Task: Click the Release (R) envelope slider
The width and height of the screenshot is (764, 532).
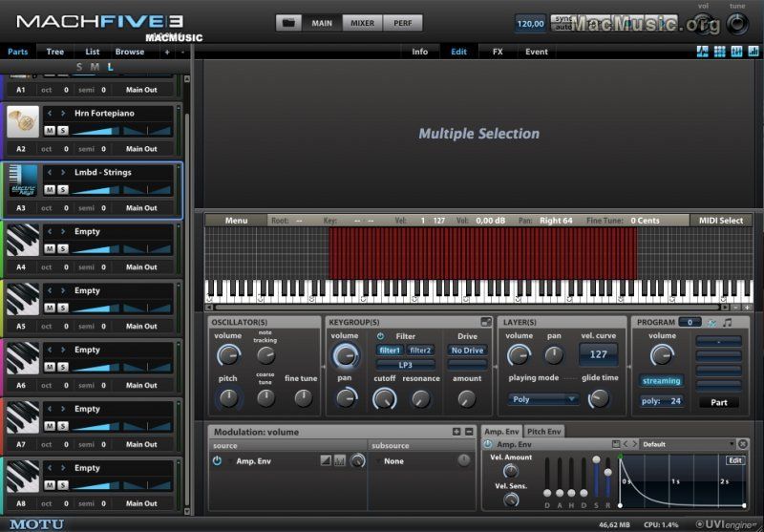Action: click(607, 477)
